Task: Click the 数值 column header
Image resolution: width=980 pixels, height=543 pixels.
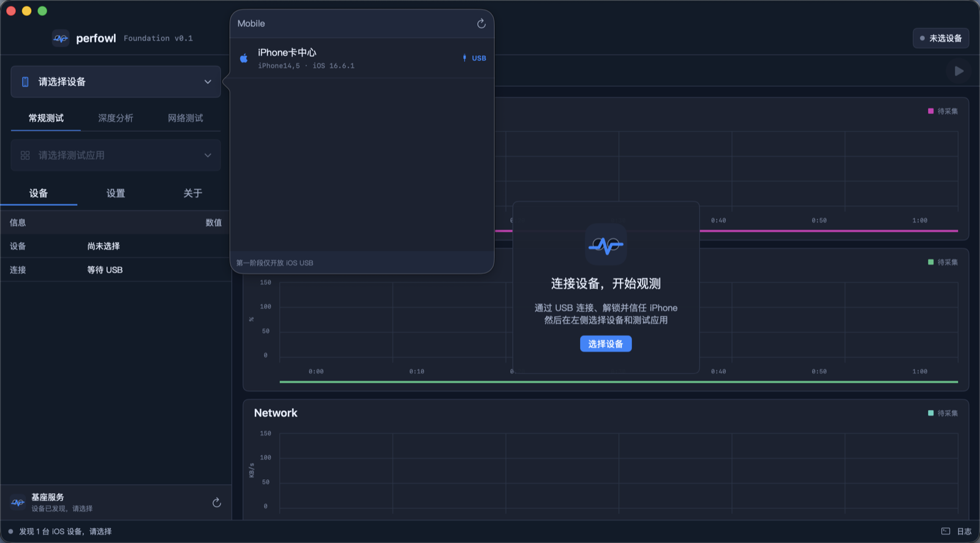Action: (214, 222)
